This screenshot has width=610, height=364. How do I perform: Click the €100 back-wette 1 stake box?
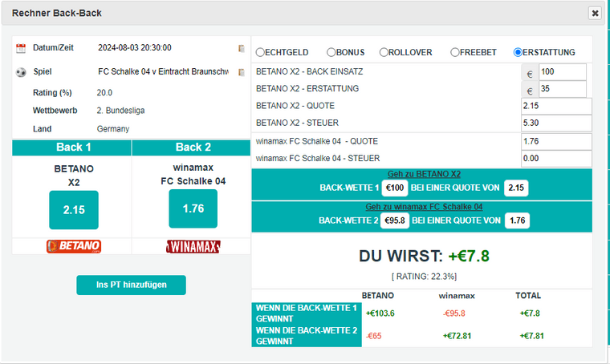pyautogui.click(x=395, y=188)
